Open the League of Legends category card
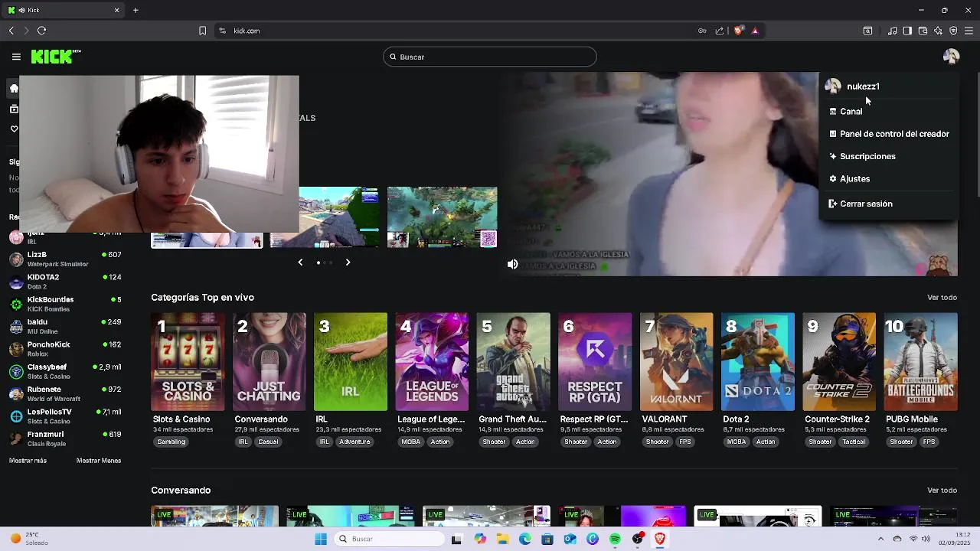 [432, 362]
